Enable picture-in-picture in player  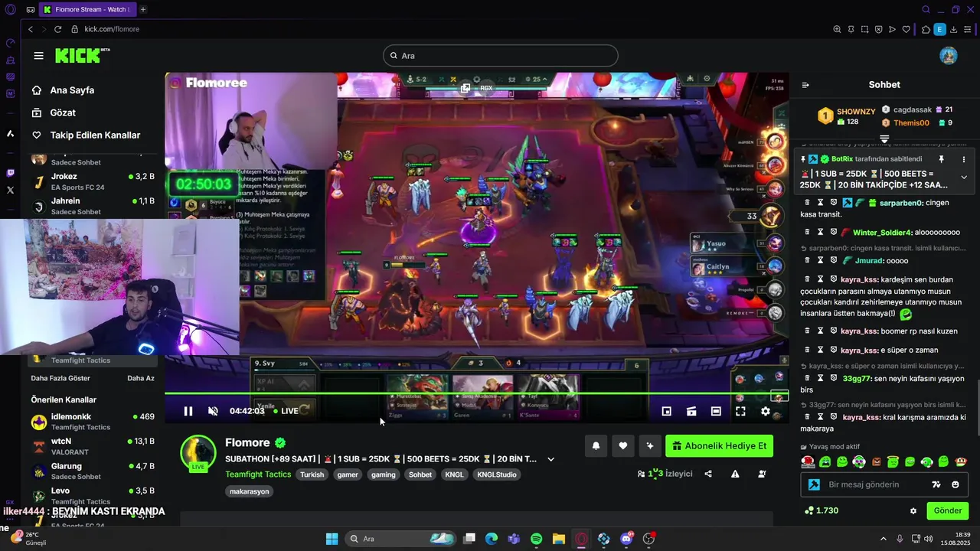(x=667, y=411)
